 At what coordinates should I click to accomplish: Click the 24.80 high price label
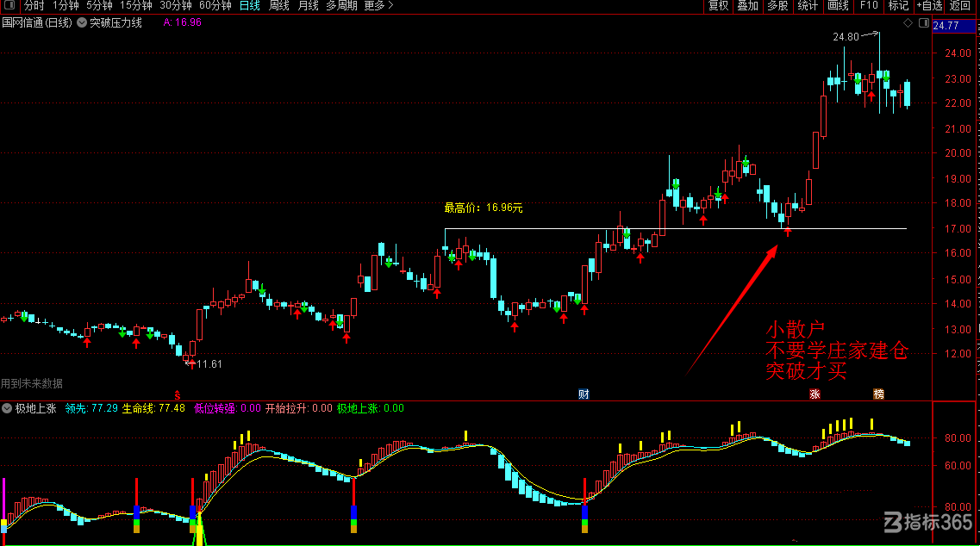(x=846, y=37)
